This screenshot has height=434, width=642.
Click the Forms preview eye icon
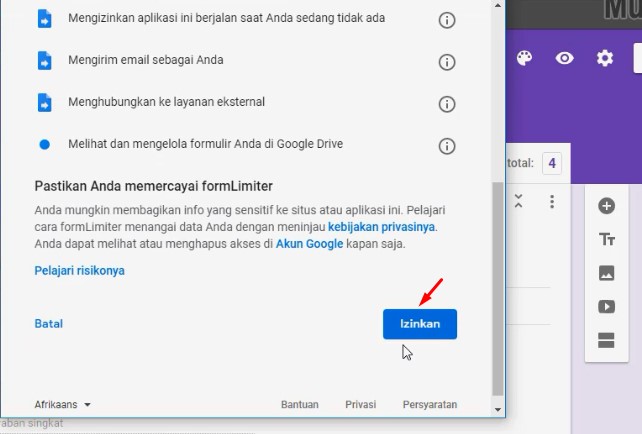pyautogui.click(x=565, y=58)
